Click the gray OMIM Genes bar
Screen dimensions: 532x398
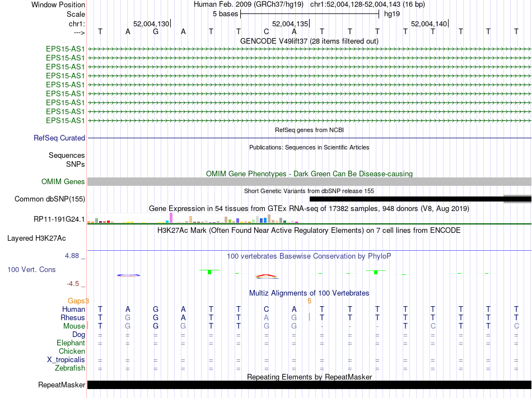click(x=309, y=182)
